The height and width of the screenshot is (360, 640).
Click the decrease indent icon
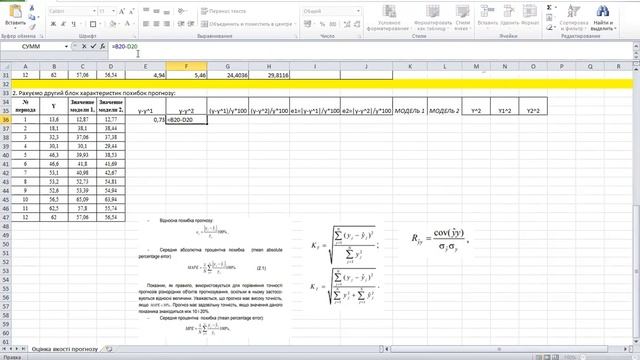181,24
